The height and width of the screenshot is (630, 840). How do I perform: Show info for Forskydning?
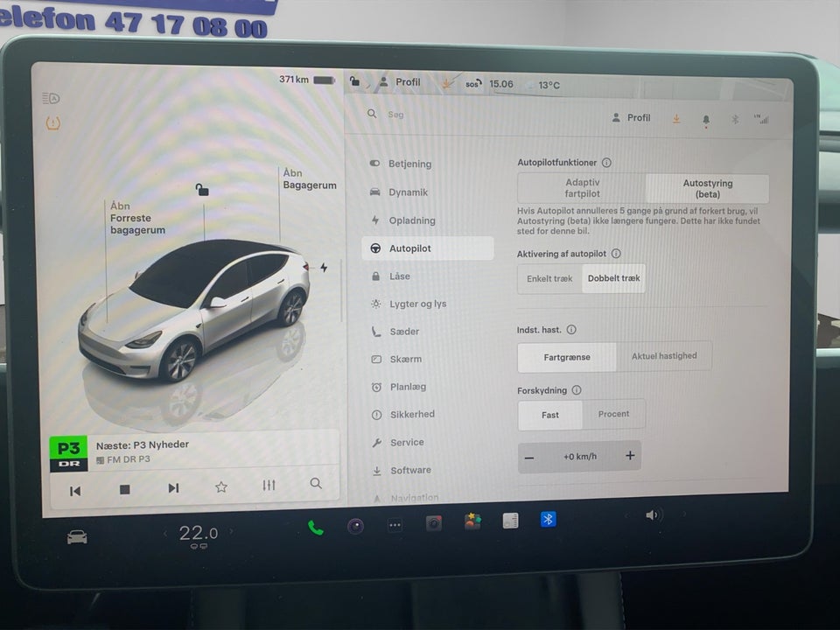577,390
